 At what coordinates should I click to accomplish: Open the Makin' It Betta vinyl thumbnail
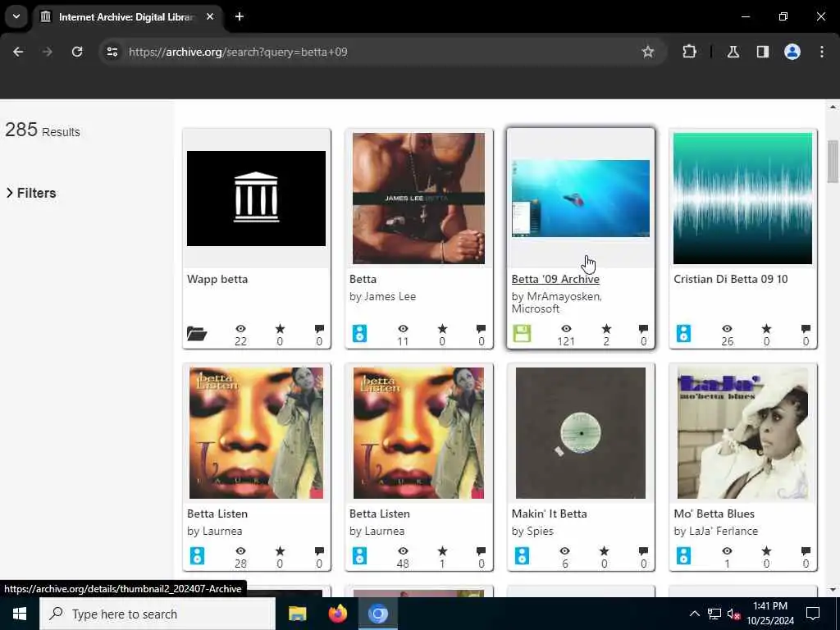click(581, 433)
